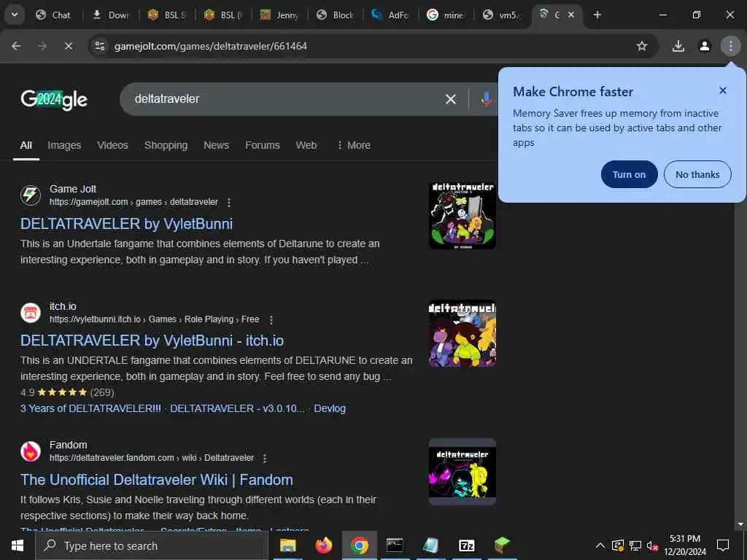Open The Unofficial Deltatraveler Wiki link
Viewport: 747px width, 560px height.
157,480
